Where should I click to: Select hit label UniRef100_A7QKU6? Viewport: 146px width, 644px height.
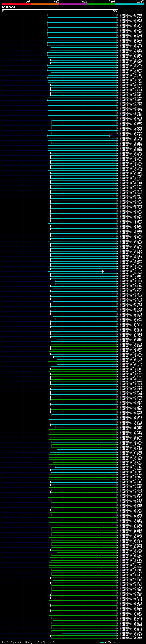(131, 63)
